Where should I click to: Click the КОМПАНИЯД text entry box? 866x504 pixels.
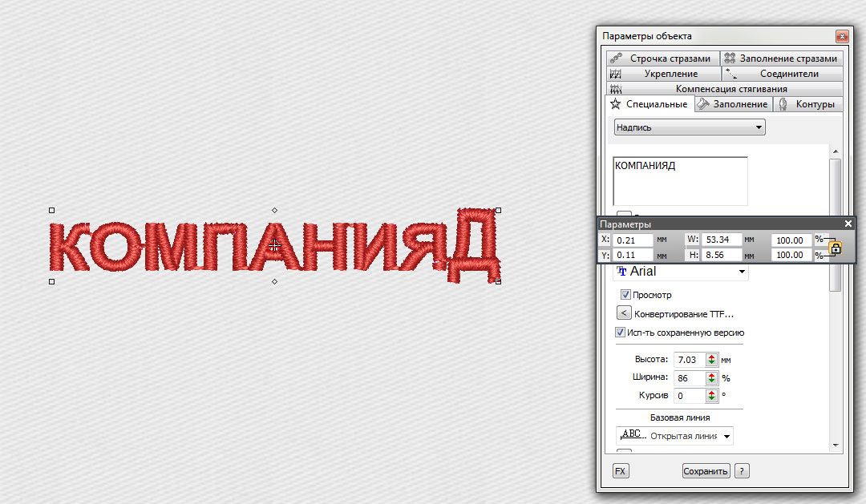tap(680, 180)
